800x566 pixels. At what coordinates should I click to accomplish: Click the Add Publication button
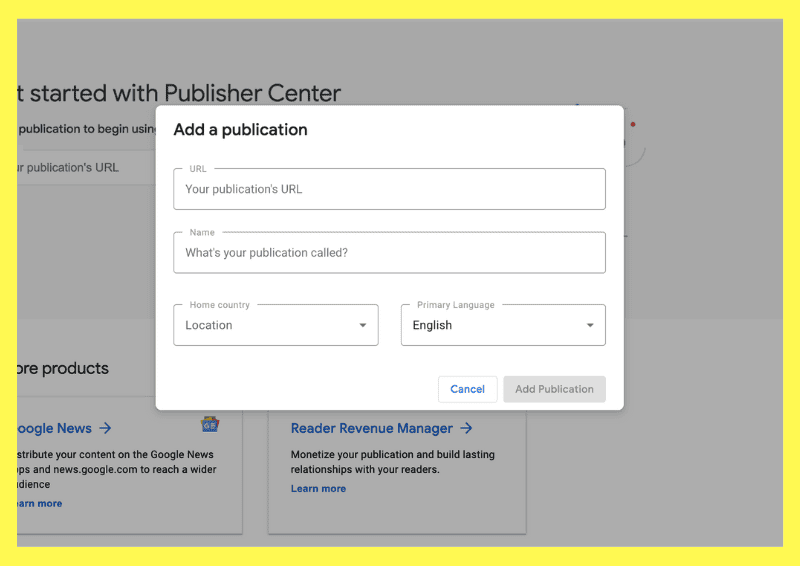pyautogui.click(x=554, y=389)
